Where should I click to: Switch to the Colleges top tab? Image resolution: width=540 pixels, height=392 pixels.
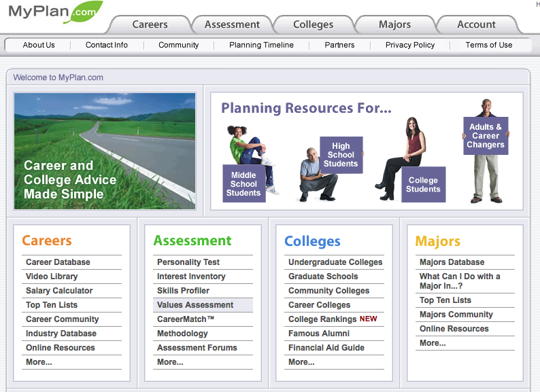pos(313,24)
